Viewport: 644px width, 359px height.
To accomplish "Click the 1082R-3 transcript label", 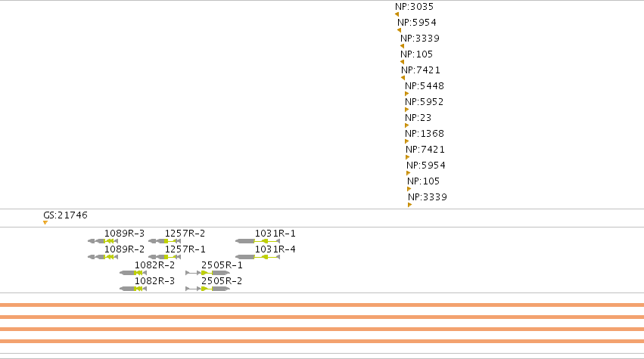I will pos(155,280).
